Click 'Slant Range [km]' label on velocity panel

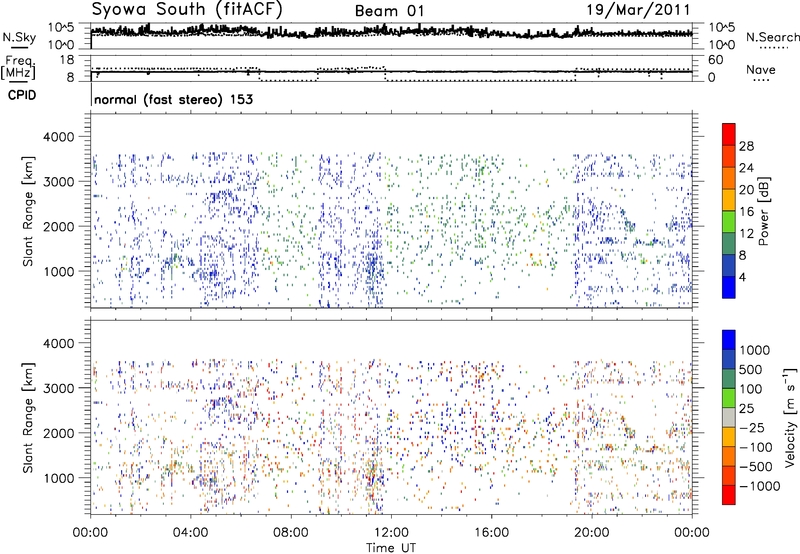[28, 418]
